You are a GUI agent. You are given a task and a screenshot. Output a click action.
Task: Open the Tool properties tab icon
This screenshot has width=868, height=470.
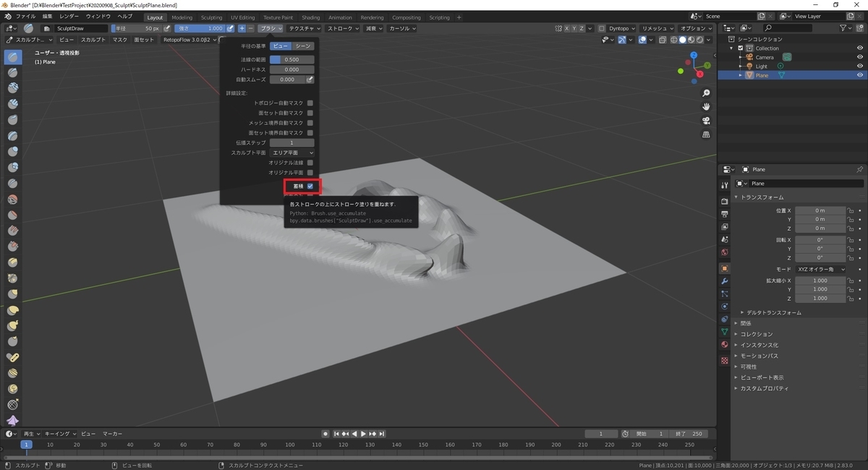coord(724,185)
